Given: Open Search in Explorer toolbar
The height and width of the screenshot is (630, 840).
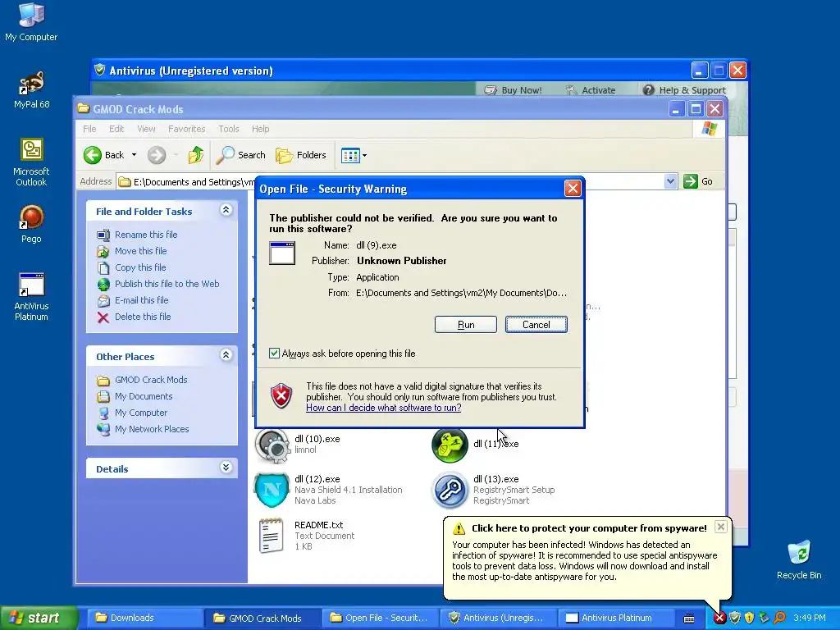Looking at the screenshot, I should point(241,155).
